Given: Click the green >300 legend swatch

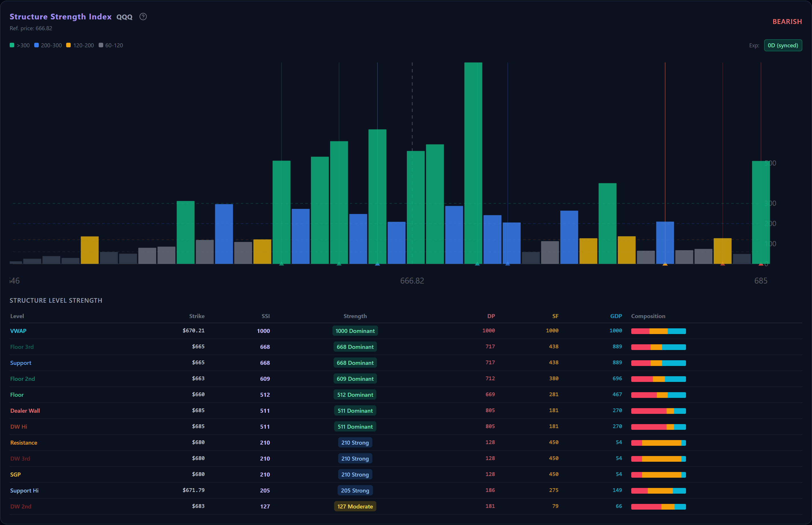Looking at the screenshot, I should pyautogui.click(x=12, y=45).
